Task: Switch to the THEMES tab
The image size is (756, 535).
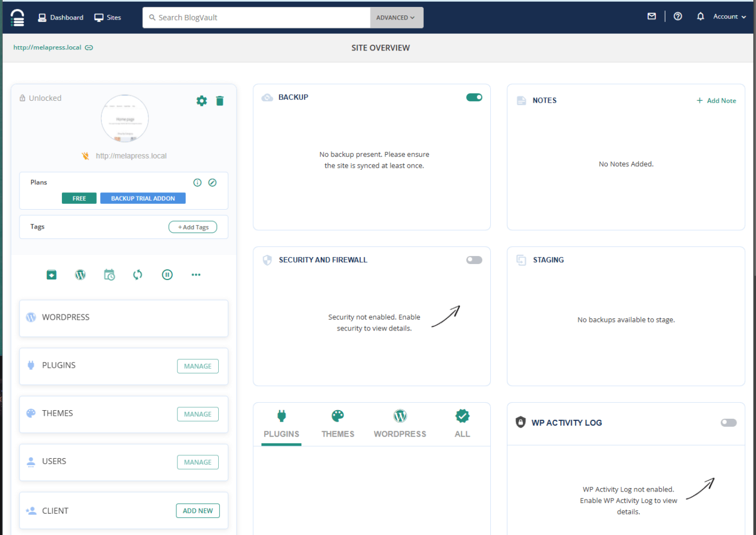Action: pos(338,424)
